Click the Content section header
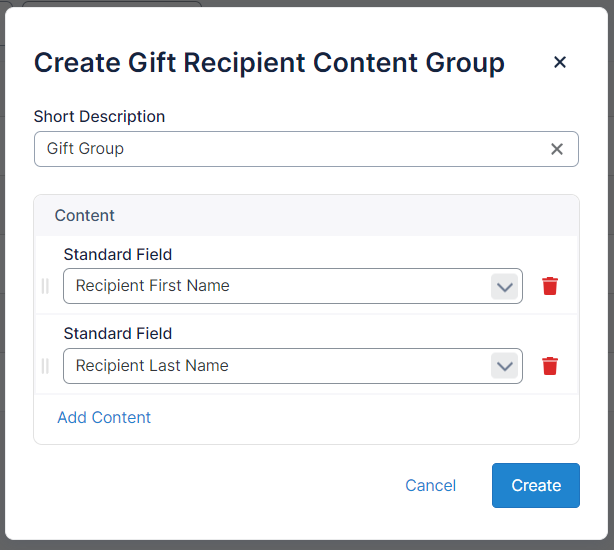The width and height of the screenshot is (614, 550). (85, 216)
